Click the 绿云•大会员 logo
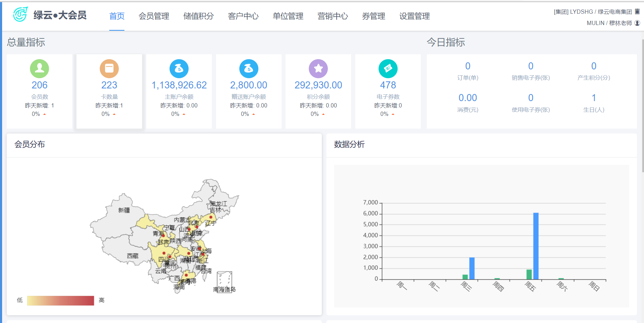 [50, 15]
